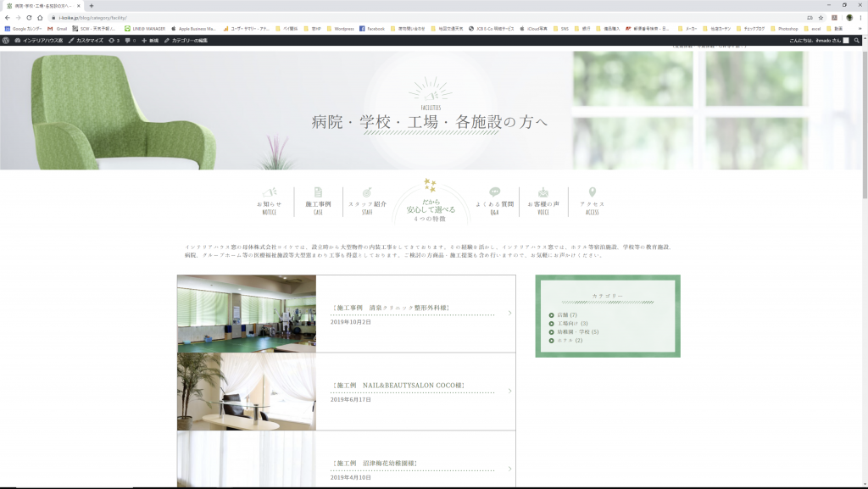
Task: Click the browser extension icon beside profile
Action: point(834,18)
